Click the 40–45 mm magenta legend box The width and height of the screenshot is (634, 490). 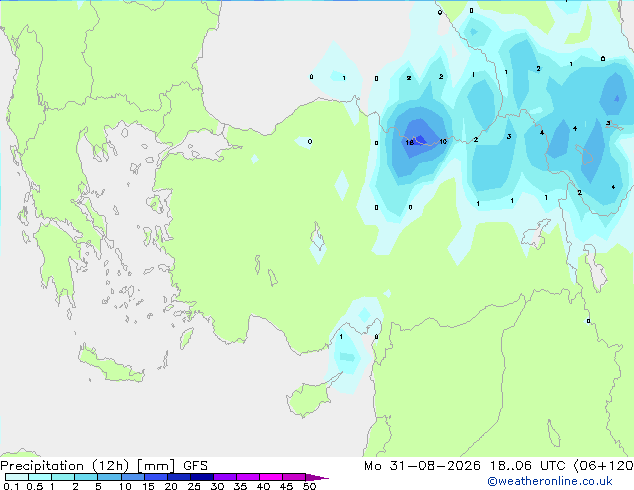(x=271, y=477)
